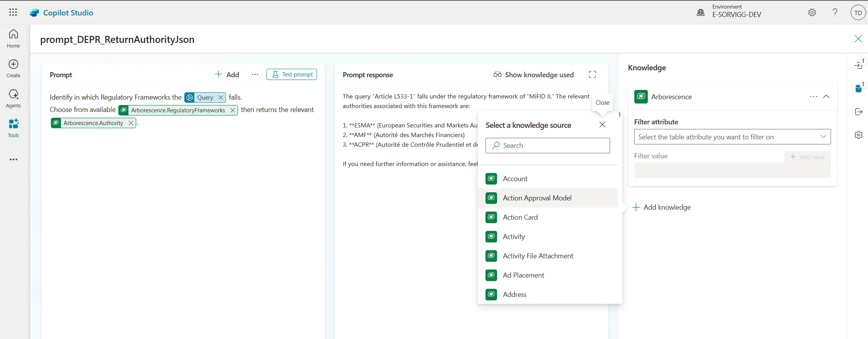Open Create in the sidebar
The height and width of the screenshot is (339, 868).
tap(13, 69)
